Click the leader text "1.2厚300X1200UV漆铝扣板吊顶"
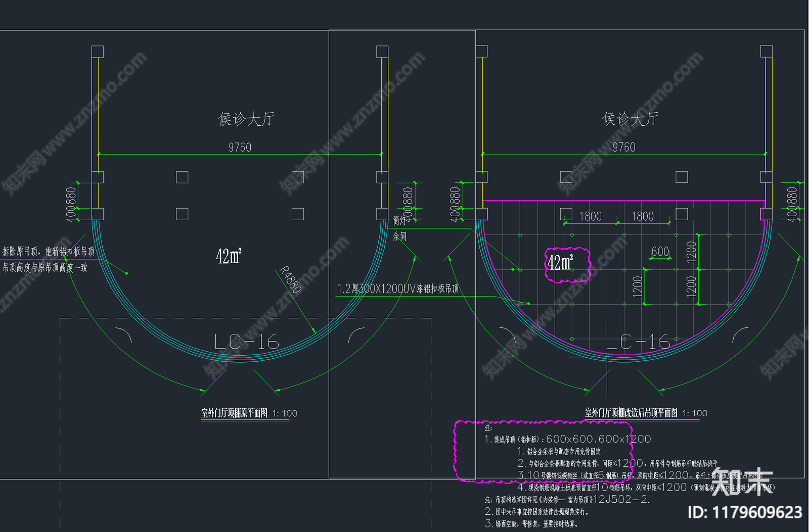 (398, 288)
